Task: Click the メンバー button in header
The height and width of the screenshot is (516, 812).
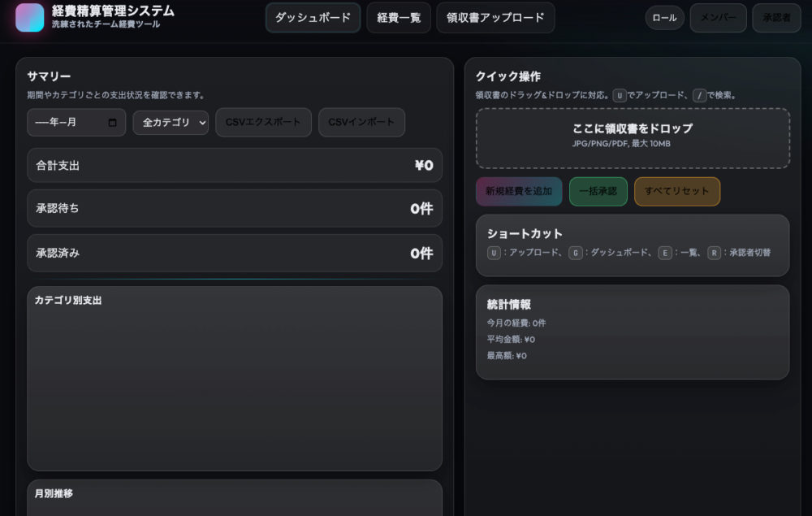Action: click(x=718, y=18)
